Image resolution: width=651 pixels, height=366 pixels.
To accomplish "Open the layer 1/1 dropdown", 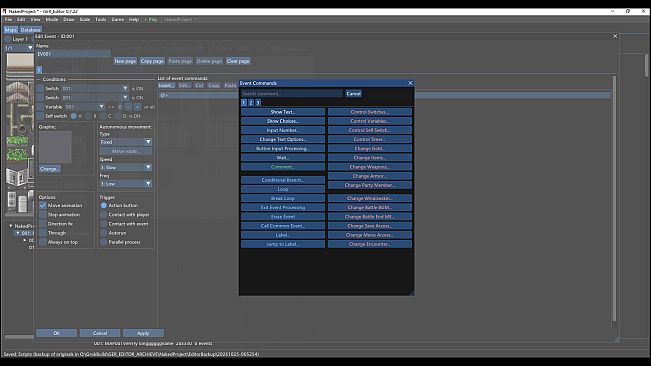I will (19, 48).
